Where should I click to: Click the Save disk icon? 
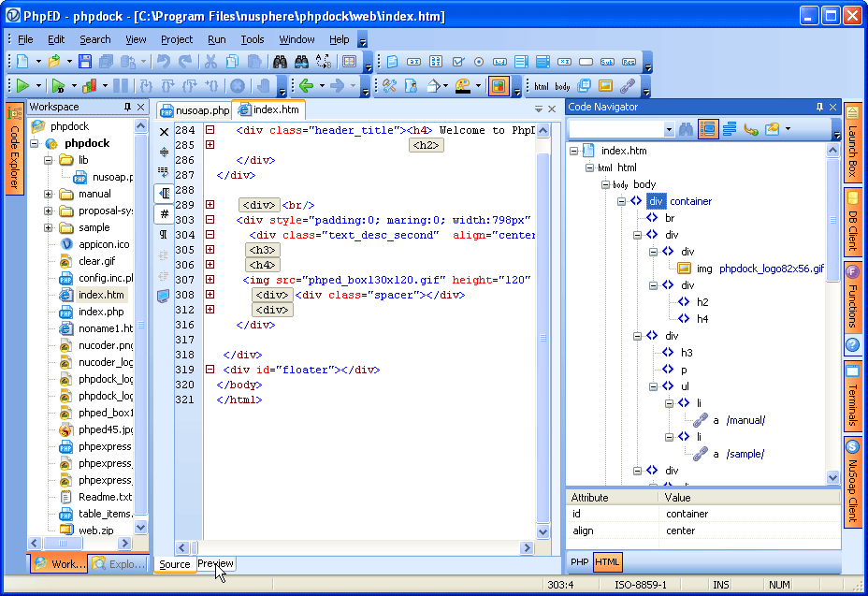[85, 62]
